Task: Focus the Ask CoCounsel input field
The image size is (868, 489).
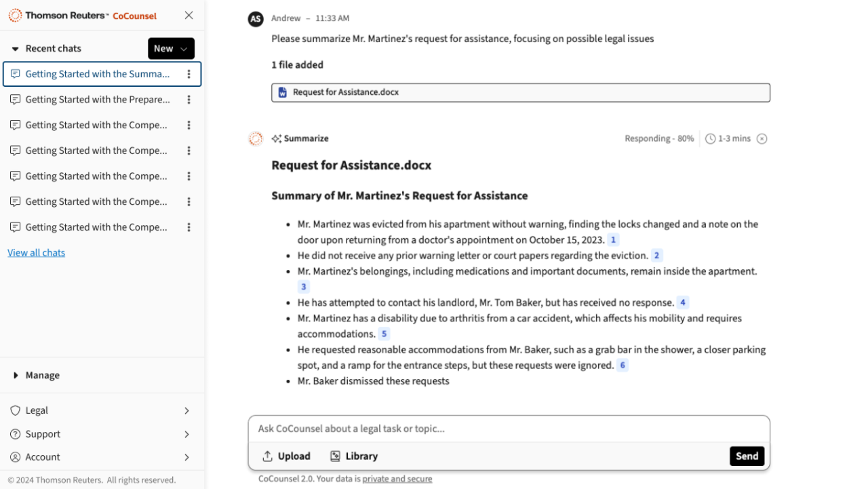Action: (x=509, y=429)
